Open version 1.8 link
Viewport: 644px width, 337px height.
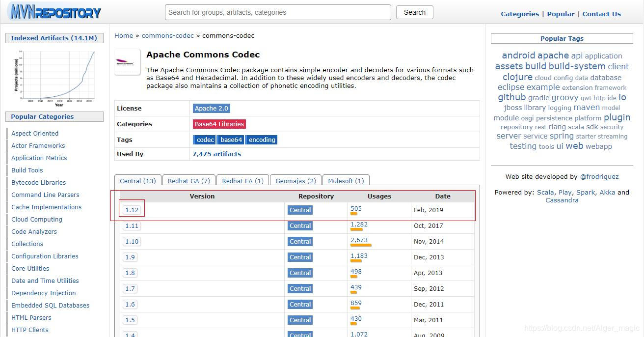point(130,273)
